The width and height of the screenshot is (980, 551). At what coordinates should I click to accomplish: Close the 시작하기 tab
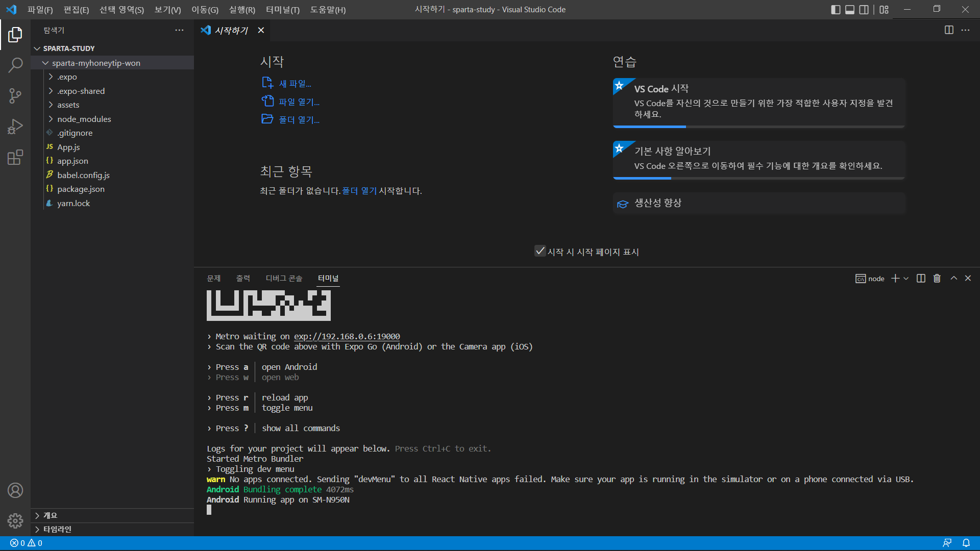point(261,30)
